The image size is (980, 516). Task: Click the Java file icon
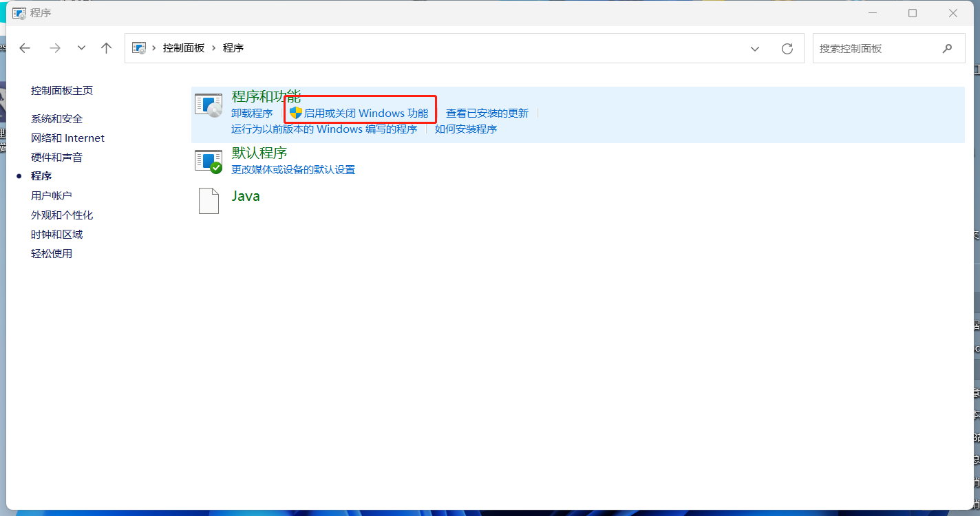(x=209, y=201)
